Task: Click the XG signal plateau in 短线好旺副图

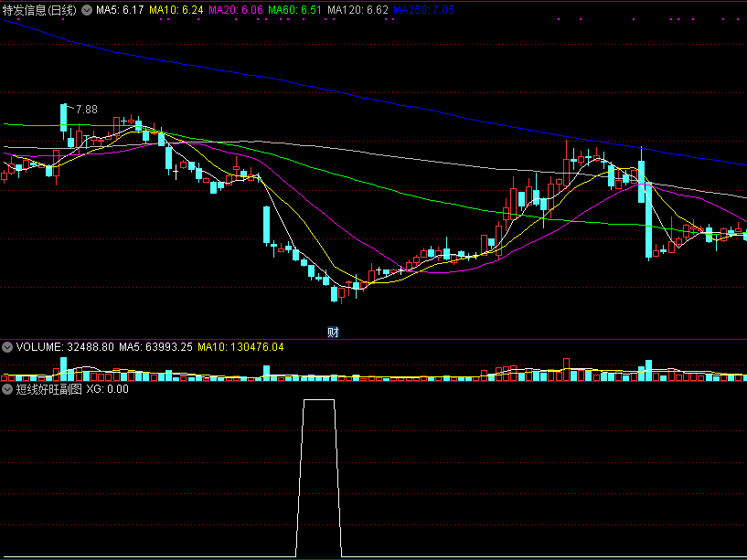Action: pos(319,400)
